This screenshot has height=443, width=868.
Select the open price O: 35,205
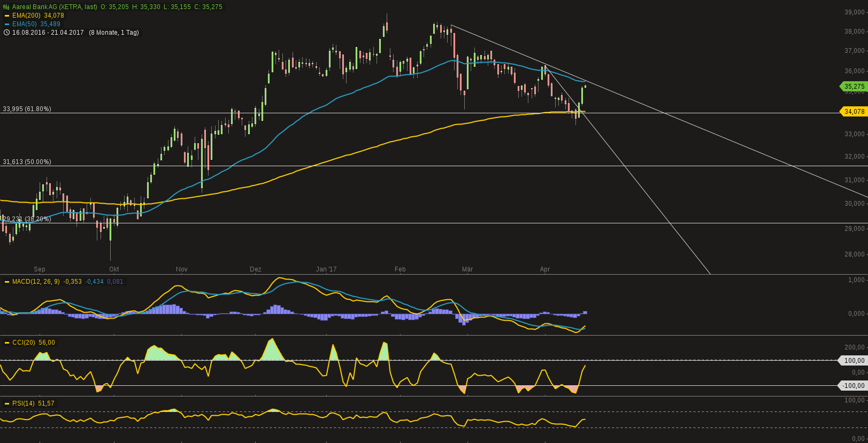(115, 7)
